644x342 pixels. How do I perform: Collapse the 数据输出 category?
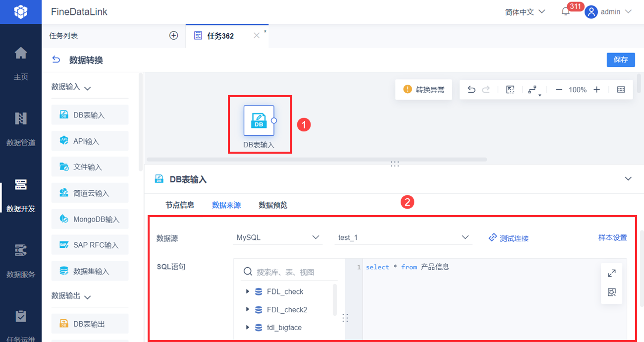pos(88,297)
